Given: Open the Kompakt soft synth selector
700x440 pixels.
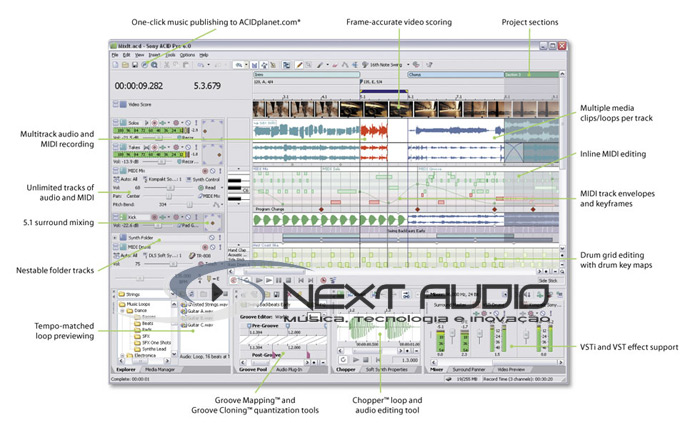Looking at the screenshot, I should coord(163,179).
